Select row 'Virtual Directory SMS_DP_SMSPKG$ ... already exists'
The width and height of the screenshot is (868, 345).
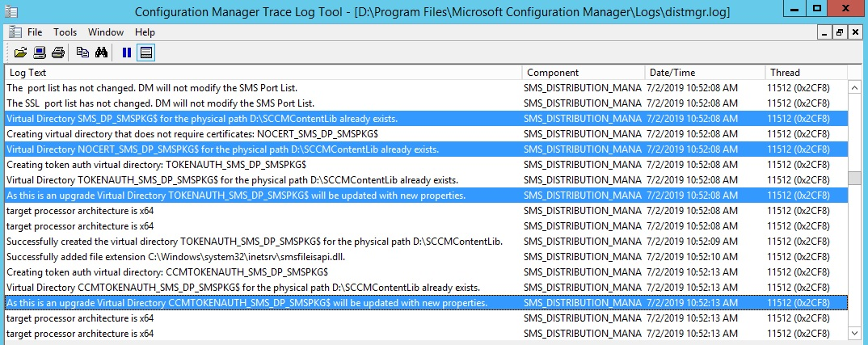[426, 119]
